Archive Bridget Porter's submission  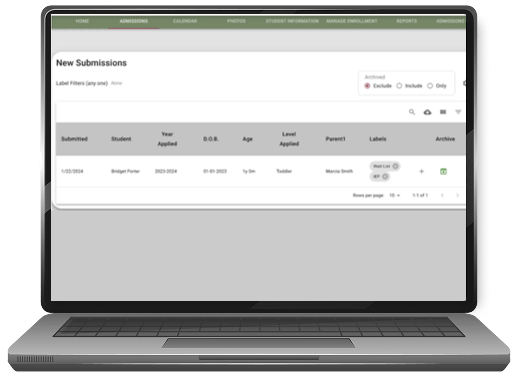point(443,171)
